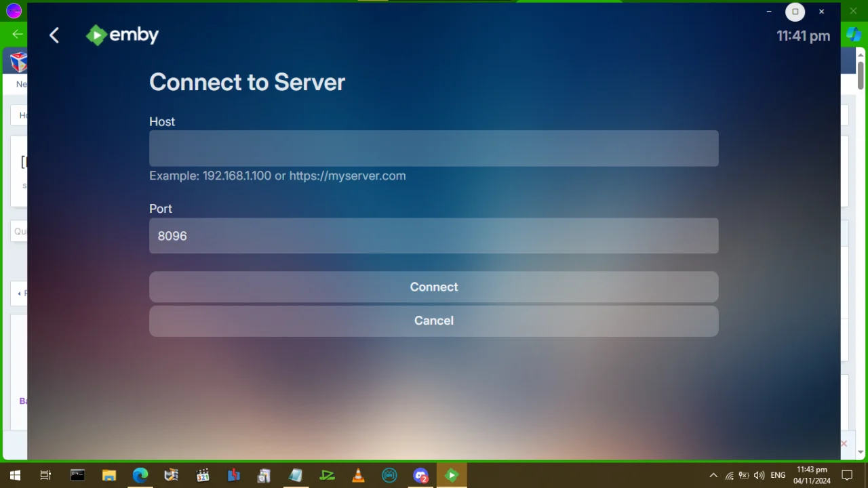Click the active Emby taskbar icon

click(452, 475)
